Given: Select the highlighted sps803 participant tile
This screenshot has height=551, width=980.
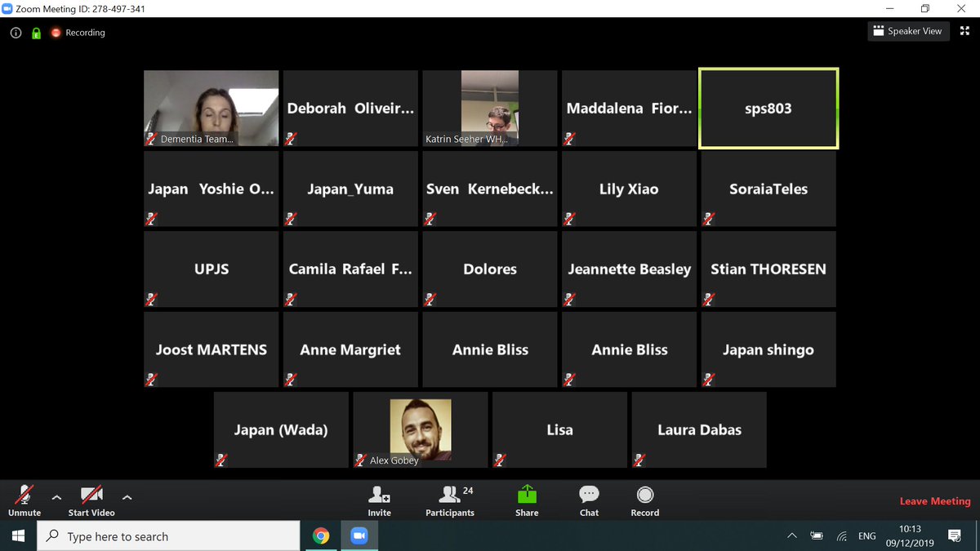Looking at the screenshot, I should (768, 109).
